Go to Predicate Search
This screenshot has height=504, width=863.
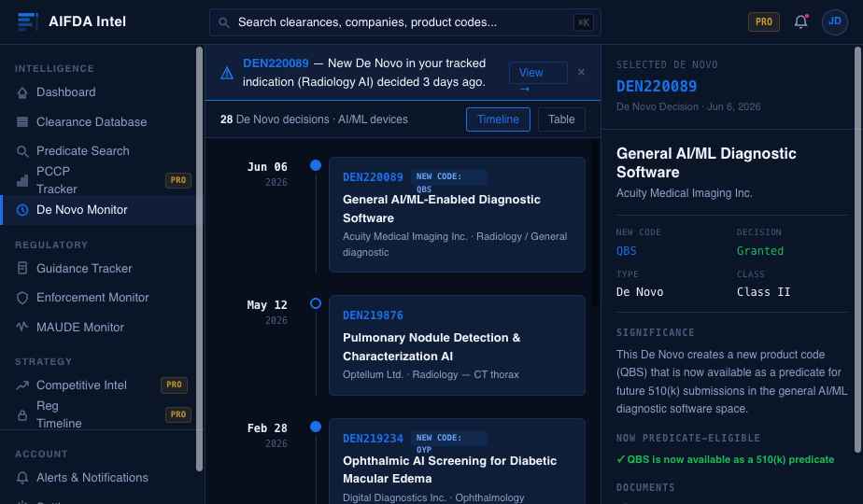(x=82, y=151)
